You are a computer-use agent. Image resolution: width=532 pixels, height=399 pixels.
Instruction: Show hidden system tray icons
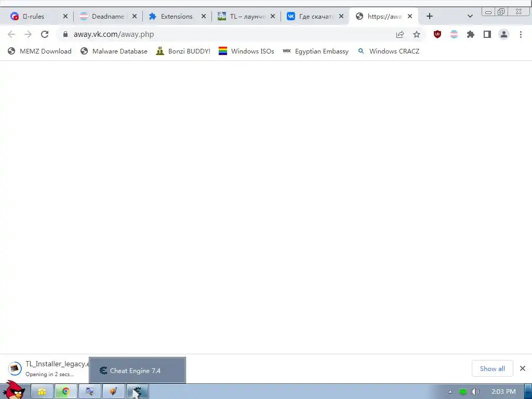point(450,392)
